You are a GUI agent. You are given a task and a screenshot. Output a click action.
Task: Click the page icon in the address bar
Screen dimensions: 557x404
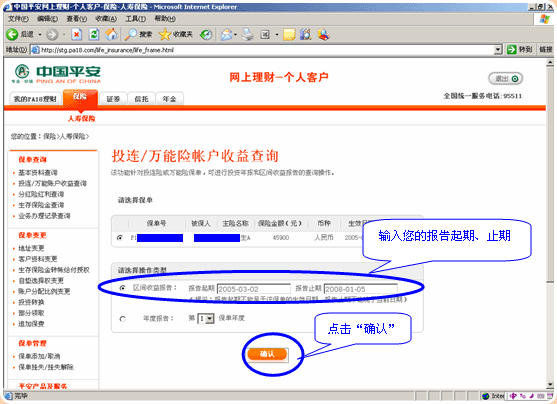coord(36,50)
